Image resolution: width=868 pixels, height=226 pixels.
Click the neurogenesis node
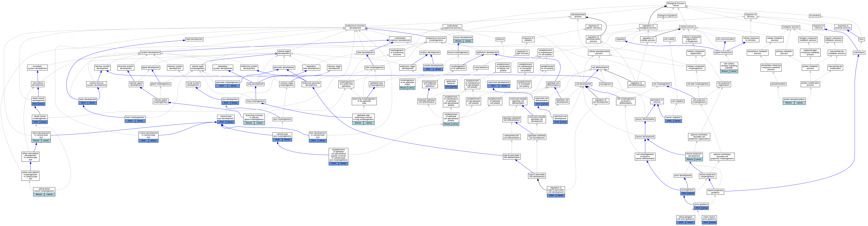[606, 84]
